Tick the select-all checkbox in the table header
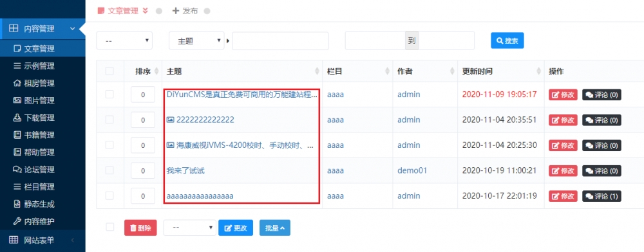 109,71
